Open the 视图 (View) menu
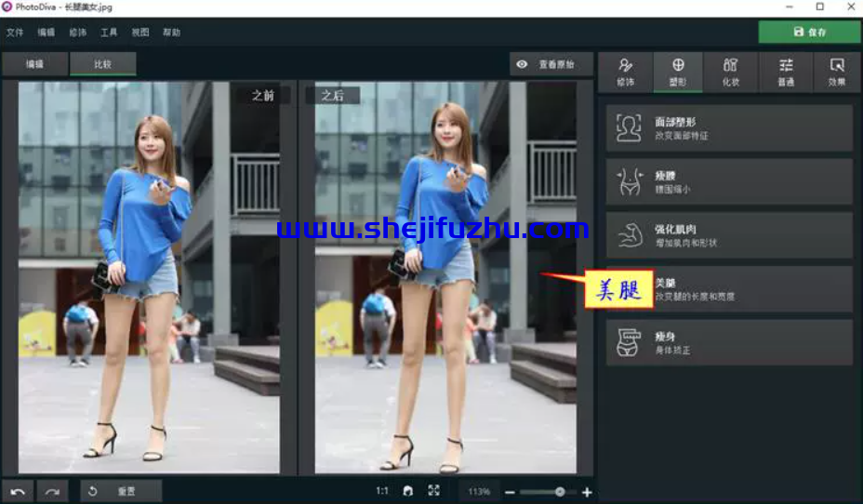This screenshot has width=863, height=504. coord(140,33)
